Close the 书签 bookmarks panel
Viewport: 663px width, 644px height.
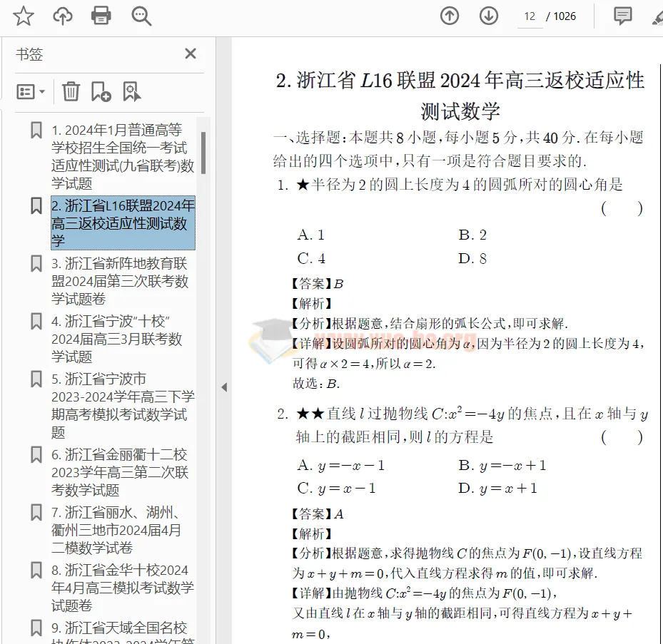click(x=191, y=54)
